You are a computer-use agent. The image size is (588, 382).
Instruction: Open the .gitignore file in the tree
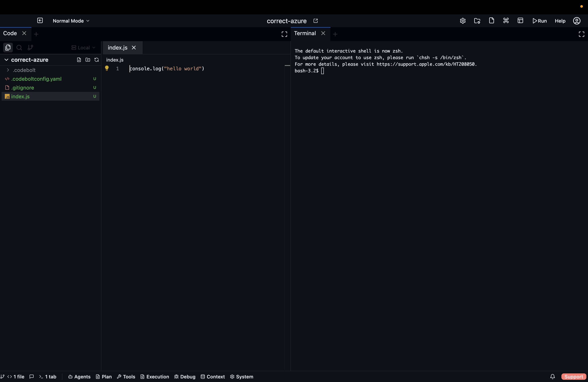(22, 88)
